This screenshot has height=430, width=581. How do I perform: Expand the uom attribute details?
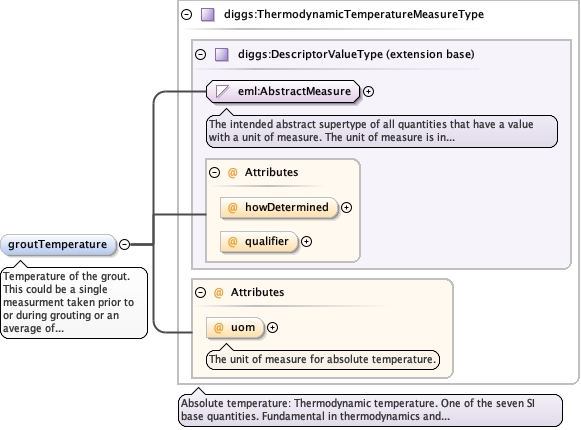(272, 328)
